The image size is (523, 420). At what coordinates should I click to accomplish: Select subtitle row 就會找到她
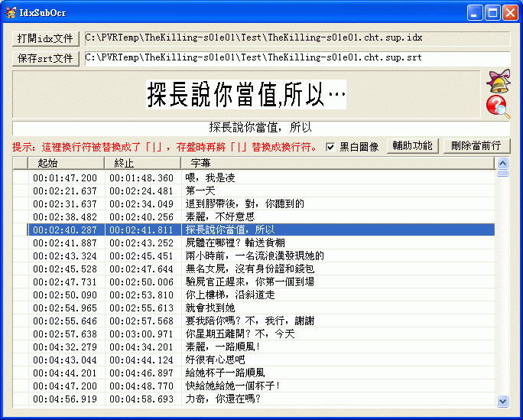pos(254,308)
